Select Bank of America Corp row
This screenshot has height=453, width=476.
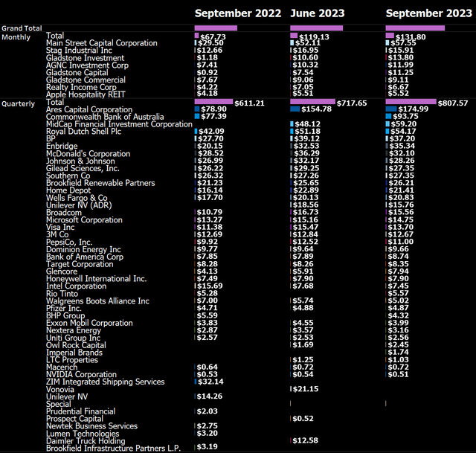(85, 257)
